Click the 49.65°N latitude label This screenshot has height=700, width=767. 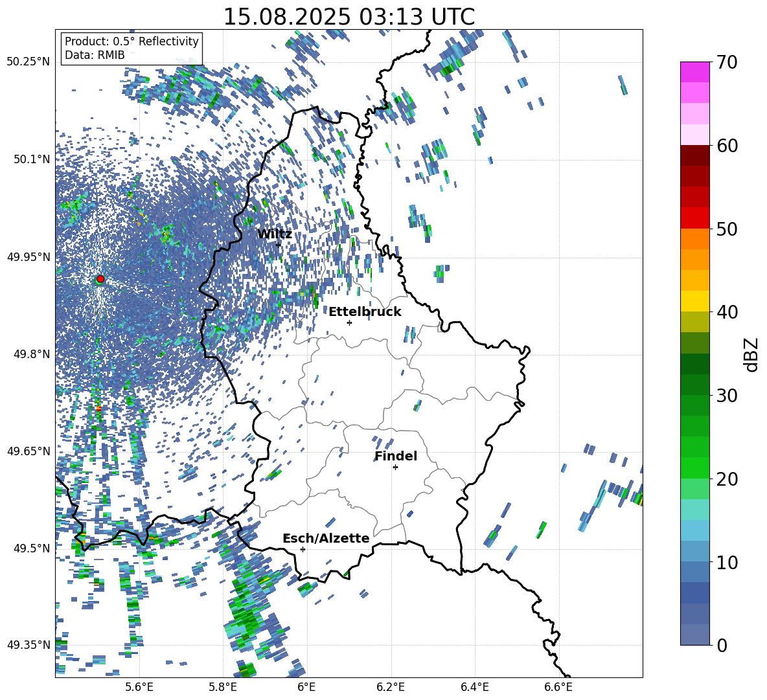tap(29, 451)
